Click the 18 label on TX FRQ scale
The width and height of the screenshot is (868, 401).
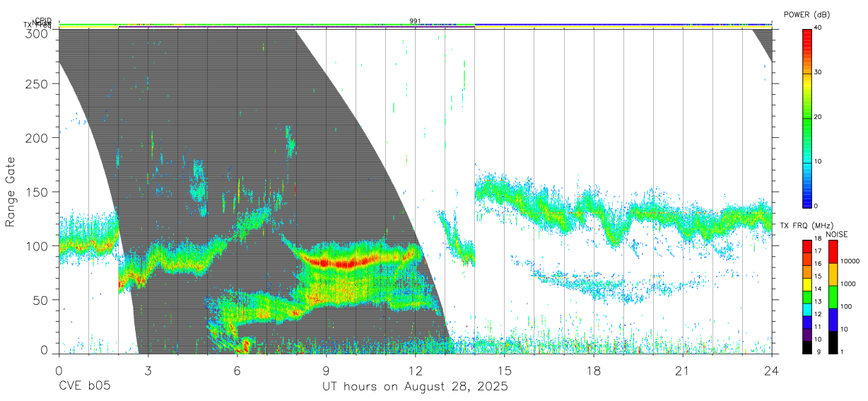click(x=818, y=238)
